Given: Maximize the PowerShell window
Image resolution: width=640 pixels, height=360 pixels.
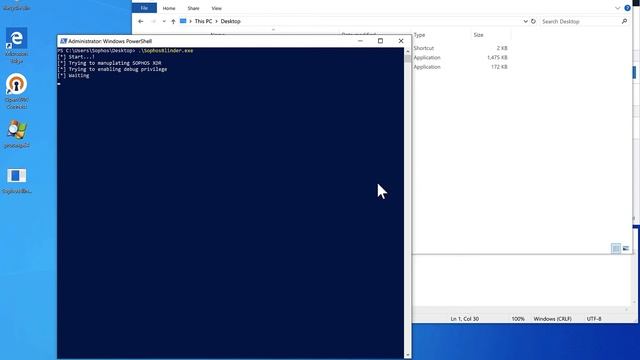Looking at the screenshot, I should 380,41.
